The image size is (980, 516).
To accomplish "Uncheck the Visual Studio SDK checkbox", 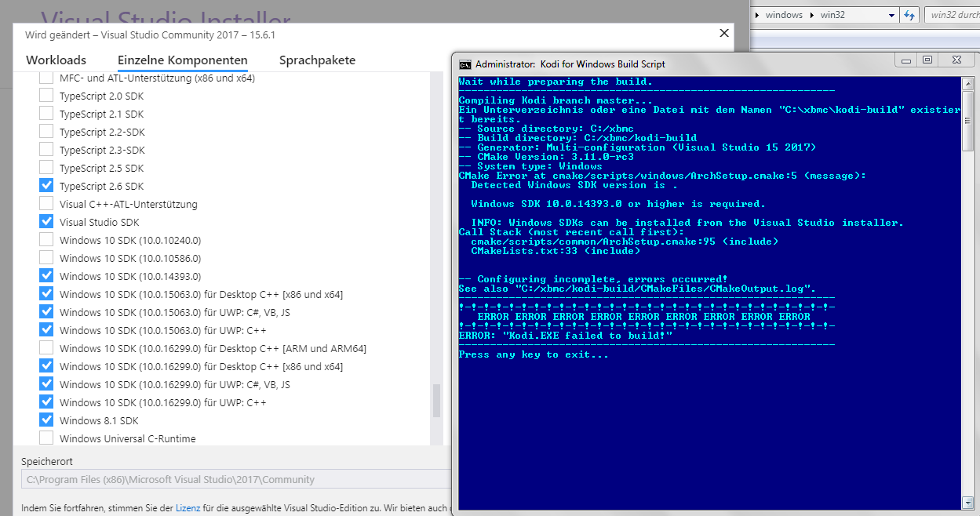I will (46, 222).
